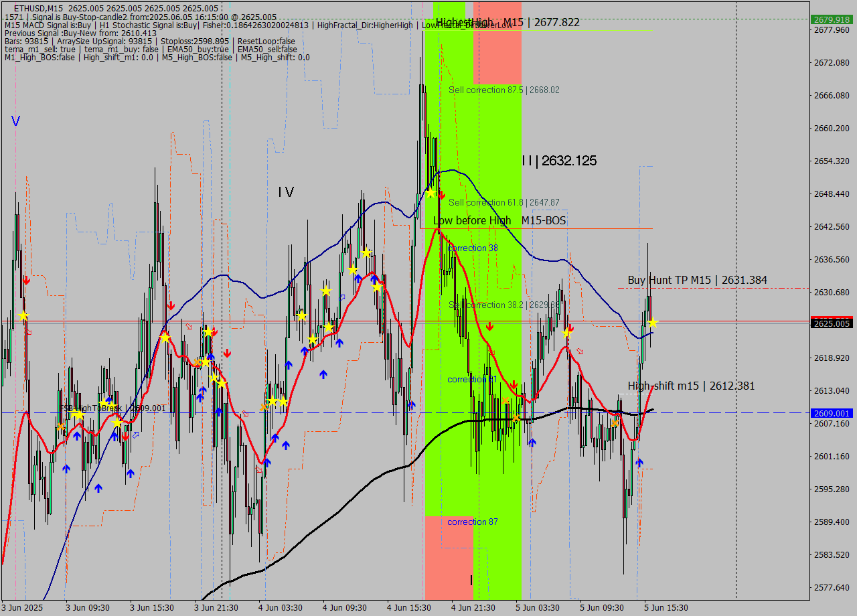Select the High-shift m15 | 2612.381 label
The image size is (857, 616).
[x=690, y=386]
